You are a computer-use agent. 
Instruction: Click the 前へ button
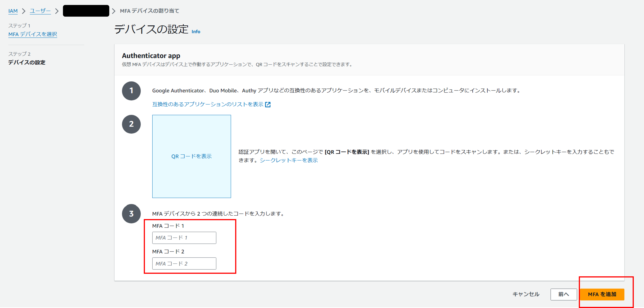[x=564, y=295]
